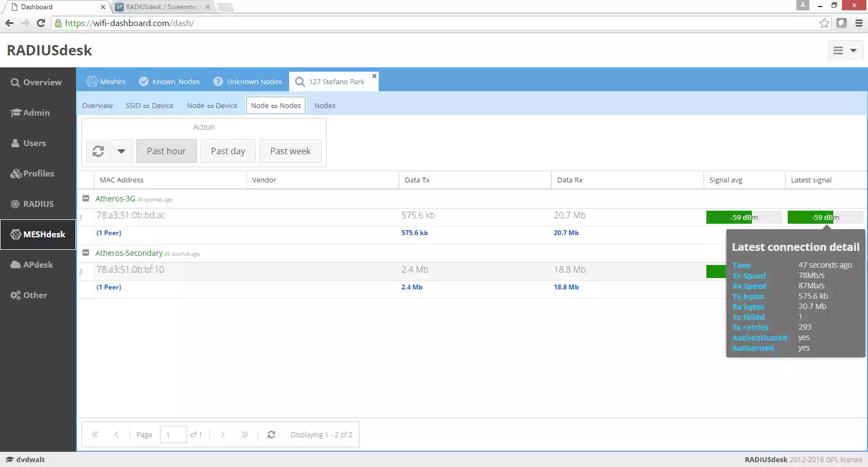This screenshot has height=467, width=868.
Task: Click the page number input field
Action: 173,434
